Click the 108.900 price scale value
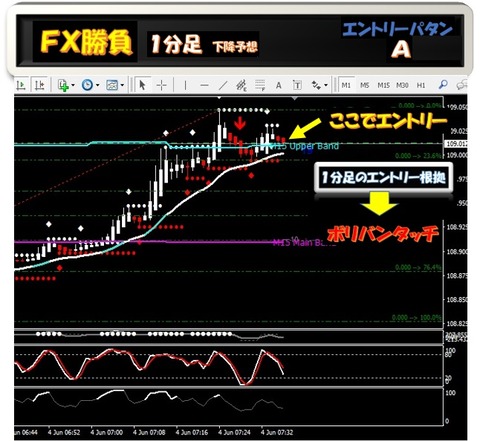The width and height of the screenshot is (480, 441). [x=457, y=251]
